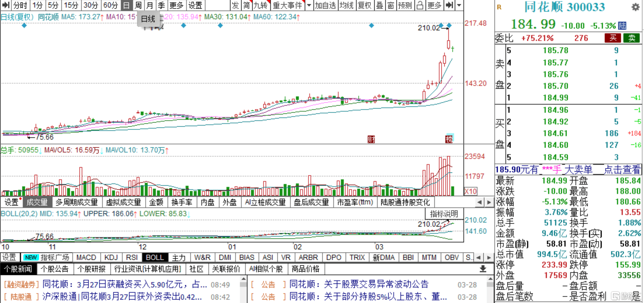The width and height of the screenshot is (644, 303).
Task: Click the download arrow in news panel
Action: 483,269
